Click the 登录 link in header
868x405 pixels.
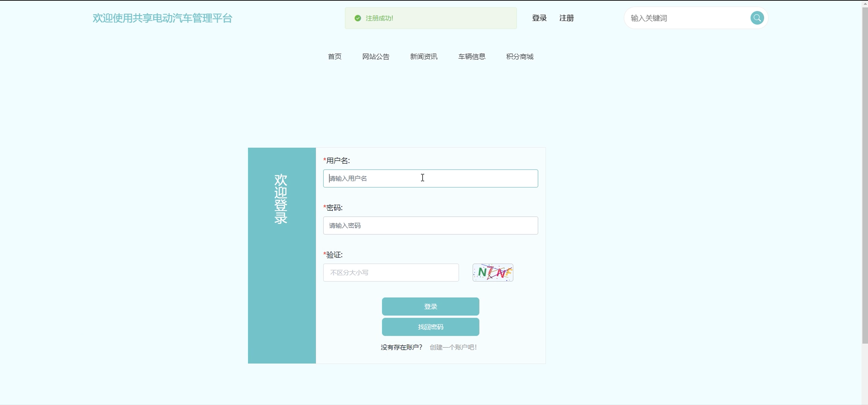(539, 18)
